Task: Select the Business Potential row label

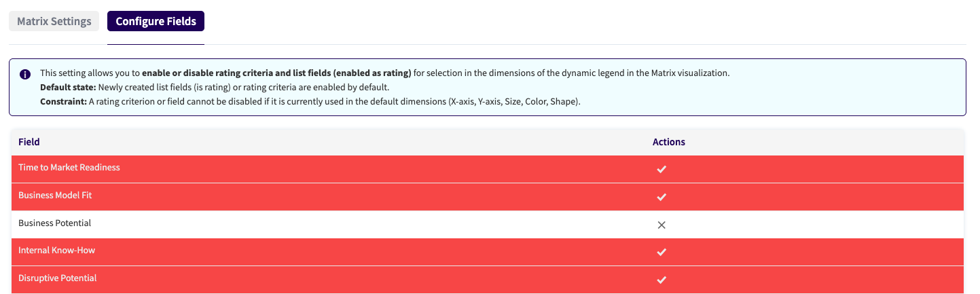Action: 54,223
